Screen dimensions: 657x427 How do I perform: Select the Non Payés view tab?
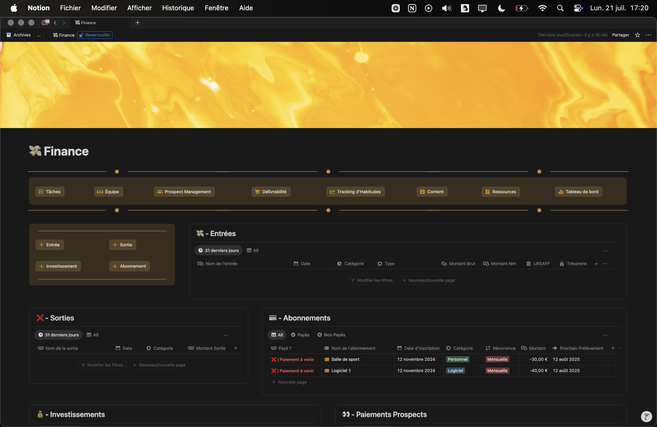[x=332, y=335]
